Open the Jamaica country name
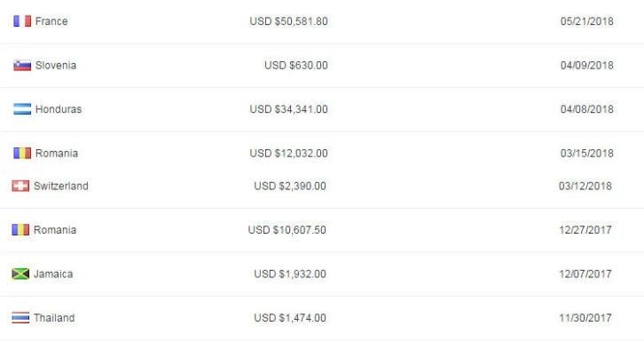The width and height of the screenshot is (644, 342). (x=53, y=274)
